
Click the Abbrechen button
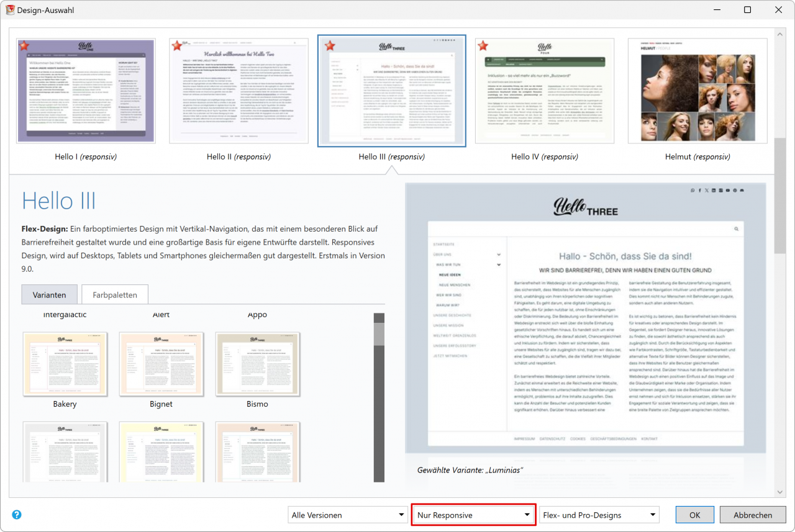[x=752, y=515]
